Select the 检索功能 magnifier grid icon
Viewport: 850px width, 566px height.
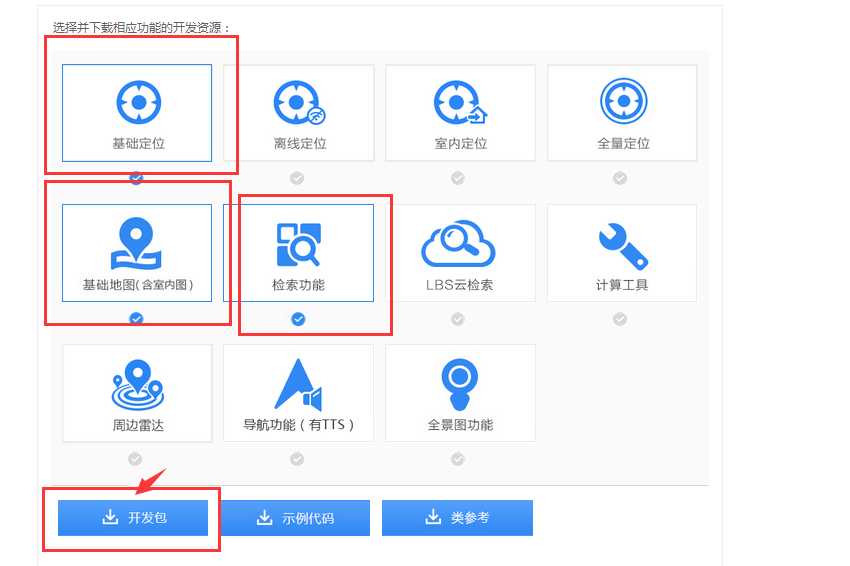[x=299, y=245]
